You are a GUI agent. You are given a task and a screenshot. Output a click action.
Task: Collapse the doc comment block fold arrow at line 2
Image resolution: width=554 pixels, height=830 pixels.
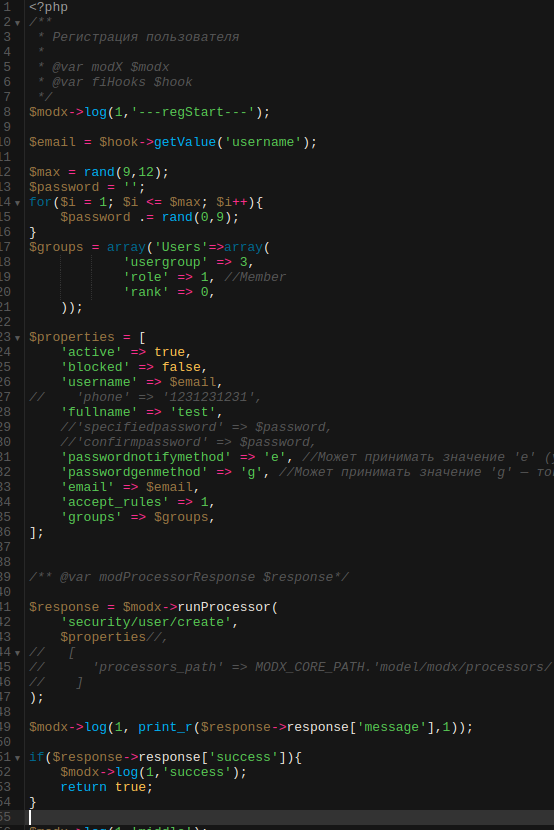[x=17, y=23]
